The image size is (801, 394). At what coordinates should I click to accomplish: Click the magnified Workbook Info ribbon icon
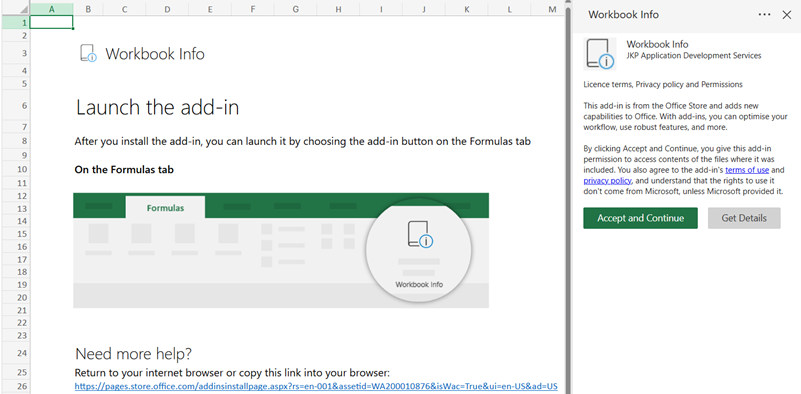419,235
